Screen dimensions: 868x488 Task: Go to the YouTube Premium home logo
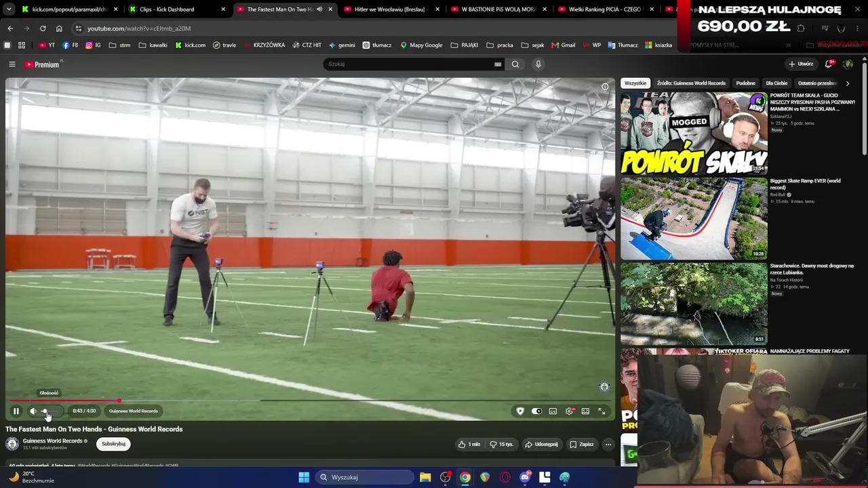coord(43,64)
